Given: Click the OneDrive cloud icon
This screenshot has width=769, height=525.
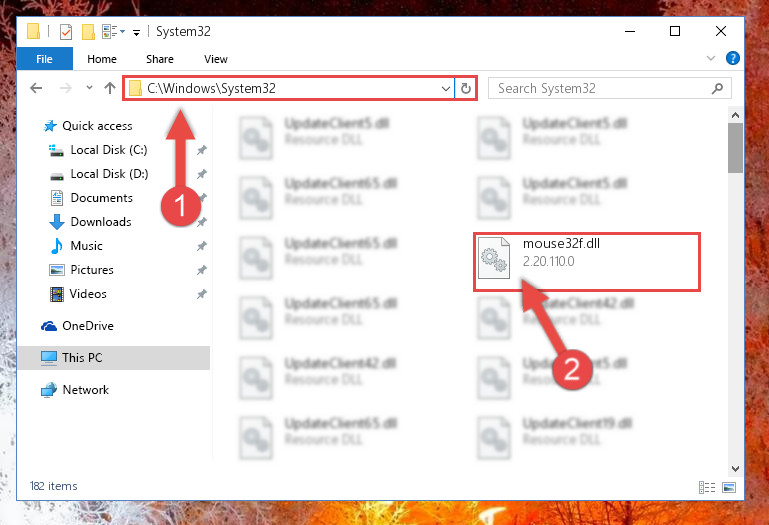Looking at the screenshot, I should point(49,326).
